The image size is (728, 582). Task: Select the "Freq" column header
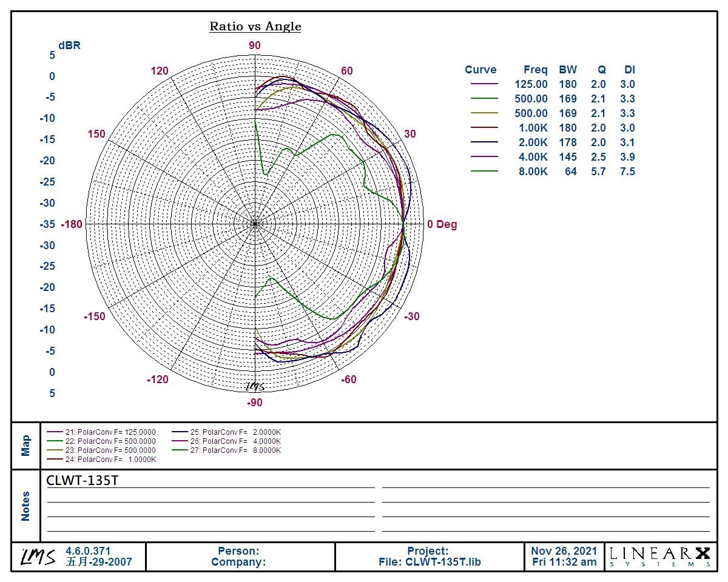pyautogui.click(x=536, y=70)
